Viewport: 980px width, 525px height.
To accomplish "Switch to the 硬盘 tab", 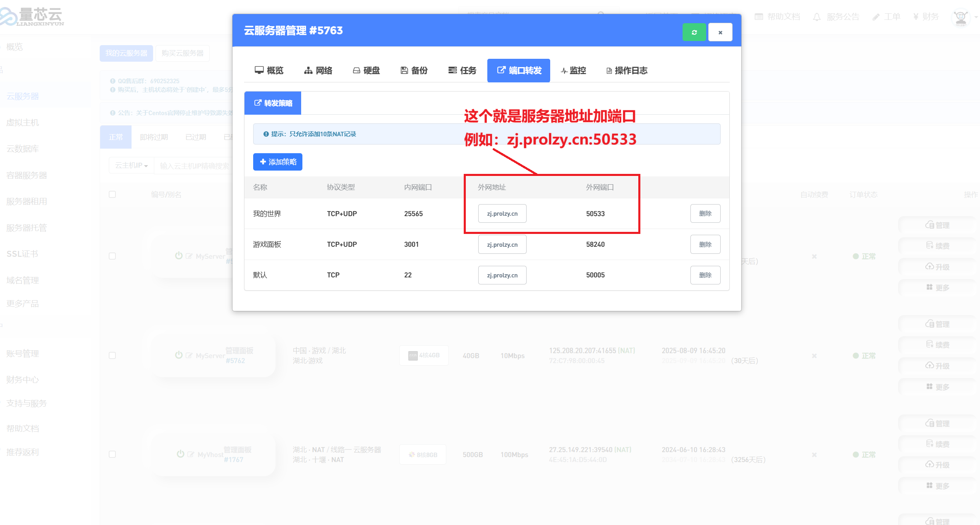I will tap(366, 70).
